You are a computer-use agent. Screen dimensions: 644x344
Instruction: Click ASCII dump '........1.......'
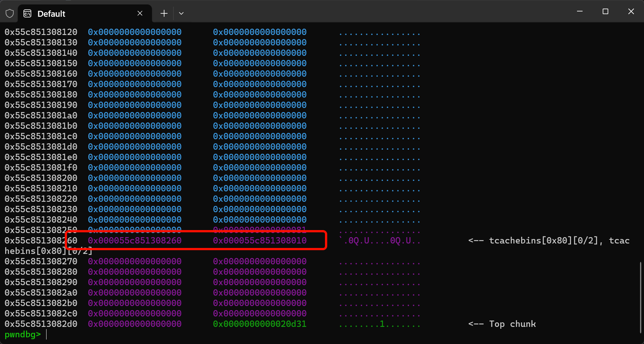379,324
